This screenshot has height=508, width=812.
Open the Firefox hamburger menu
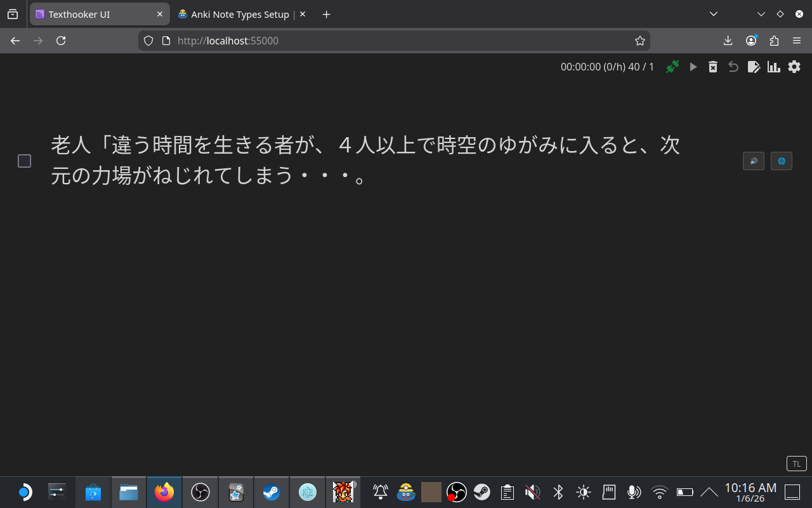[x=797, y=41]
